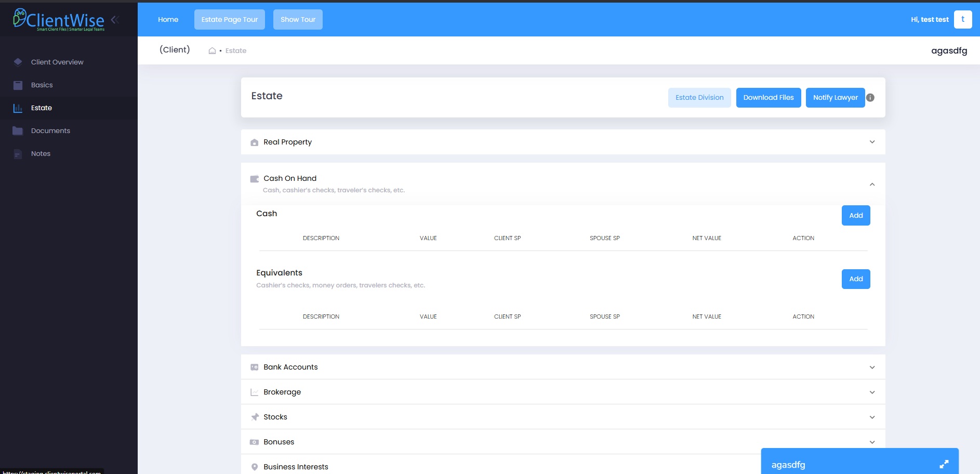Open the Home menu item
Image resolution: width=980 pixels, height=474 pixels.
[168, 19]
